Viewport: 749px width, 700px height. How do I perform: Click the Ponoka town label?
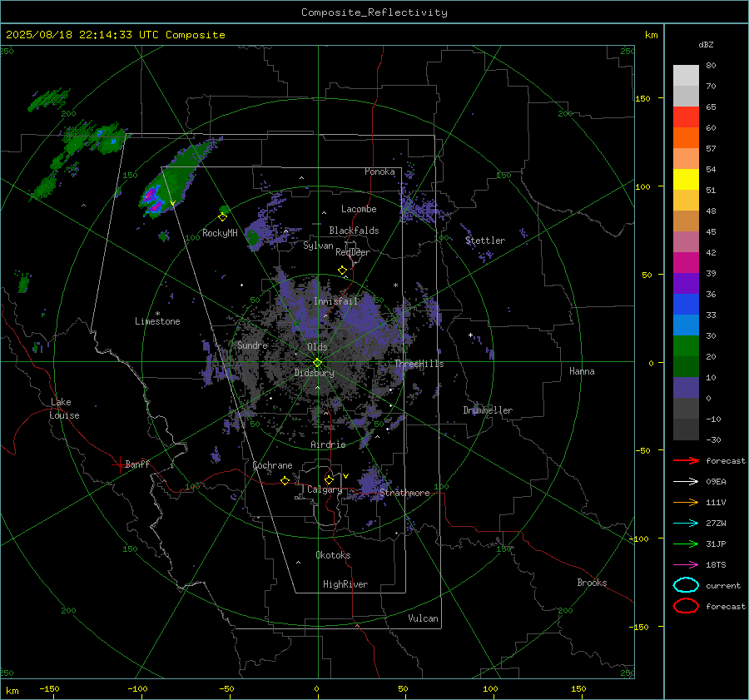pyautogui.click(x=379, y=171)
